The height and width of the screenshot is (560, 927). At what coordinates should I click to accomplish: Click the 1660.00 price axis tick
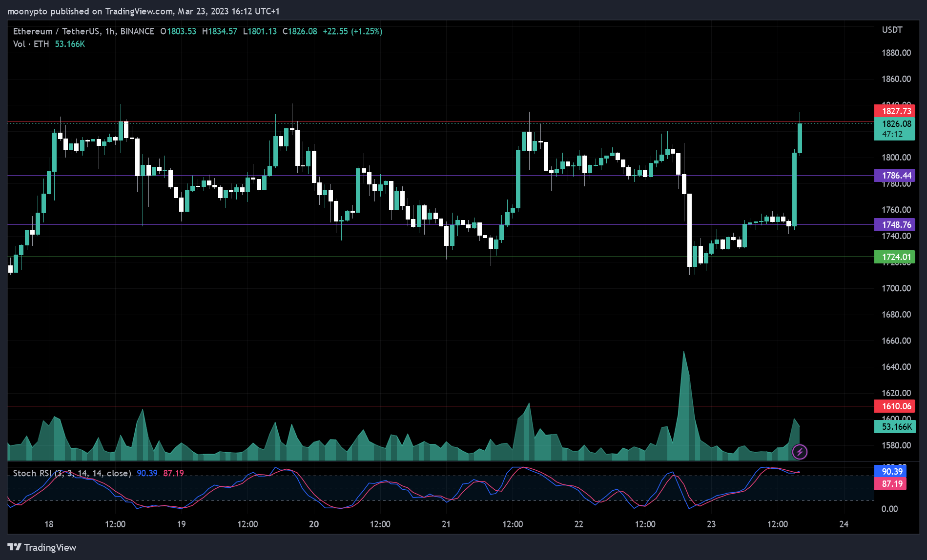896,340
